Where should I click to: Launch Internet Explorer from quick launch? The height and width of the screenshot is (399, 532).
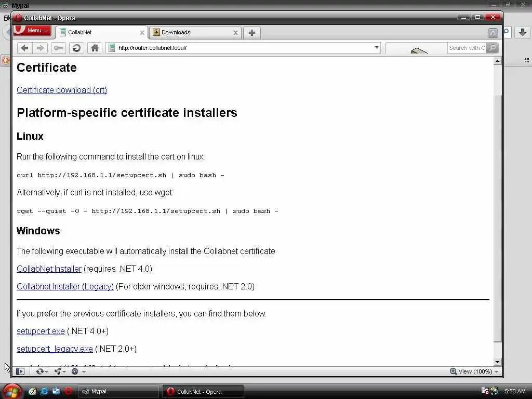coord(44,391)
